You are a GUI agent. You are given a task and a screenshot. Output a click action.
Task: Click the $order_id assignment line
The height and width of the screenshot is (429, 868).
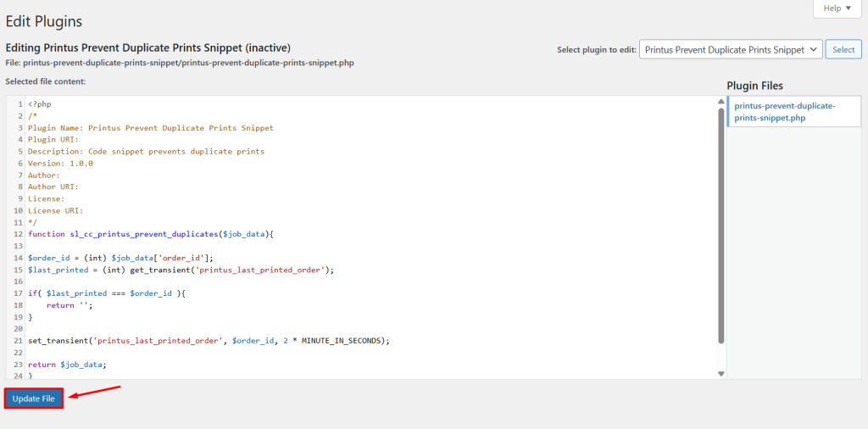(120, 258)
